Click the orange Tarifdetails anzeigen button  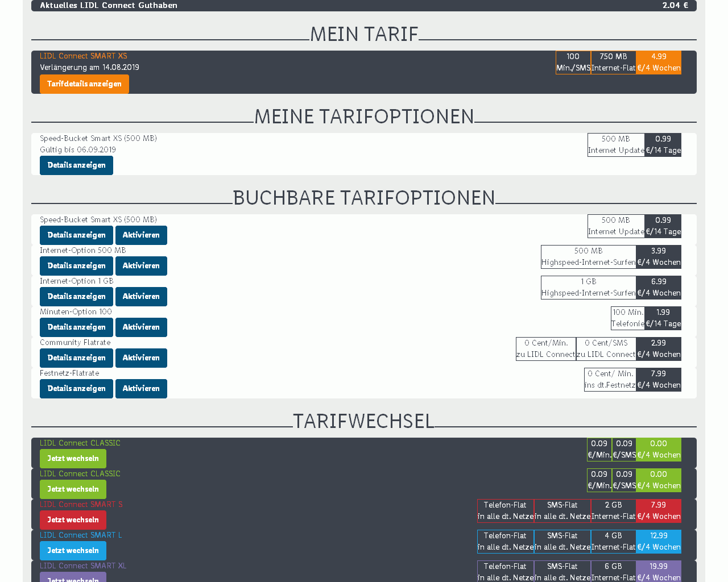84,84
